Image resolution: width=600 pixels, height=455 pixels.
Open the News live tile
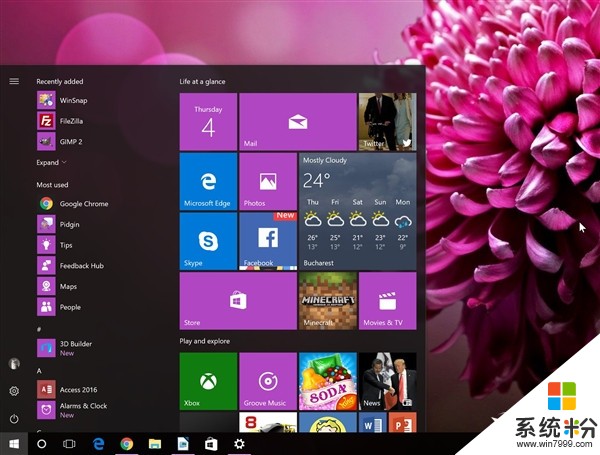point(387,381)
